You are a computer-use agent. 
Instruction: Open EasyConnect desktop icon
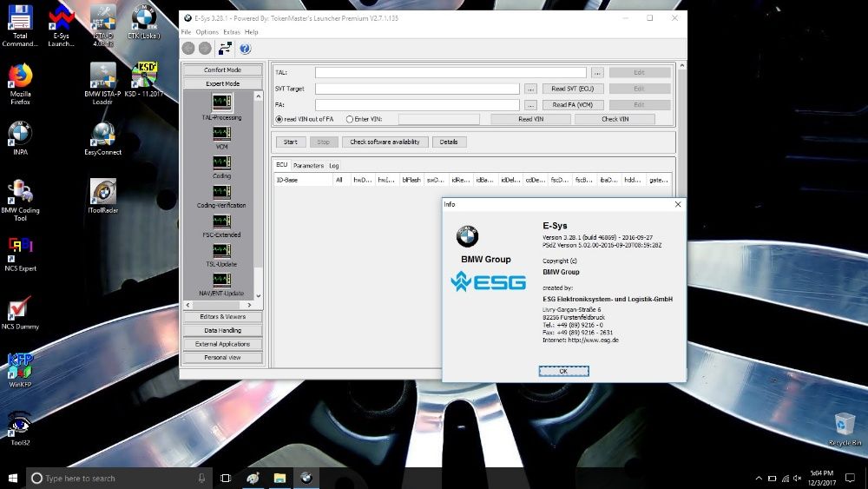tap(103, 138)
